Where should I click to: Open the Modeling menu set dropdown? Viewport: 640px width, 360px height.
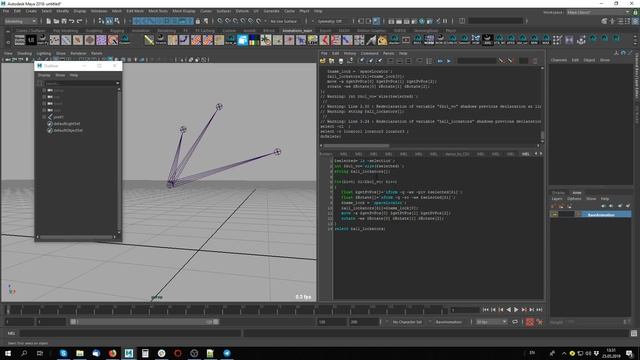[x=20, y=21]
